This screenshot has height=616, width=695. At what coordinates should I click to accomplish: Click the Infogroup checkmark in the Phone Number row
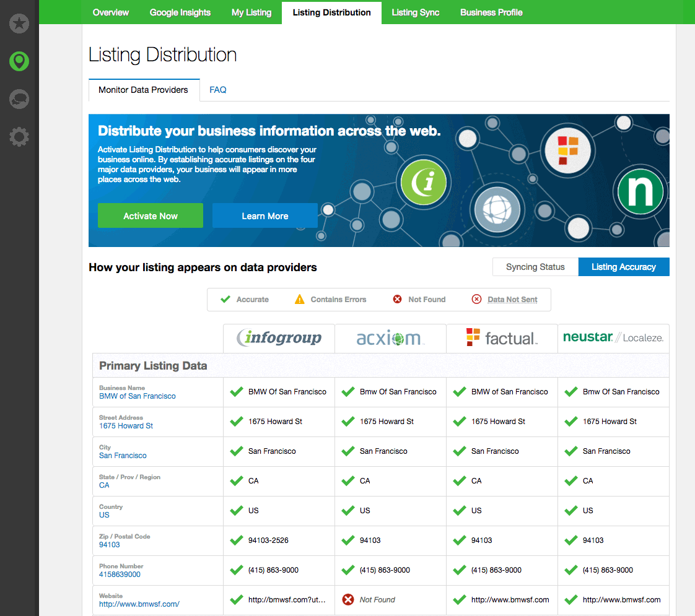pyautogui.click(x=236, y=570)
